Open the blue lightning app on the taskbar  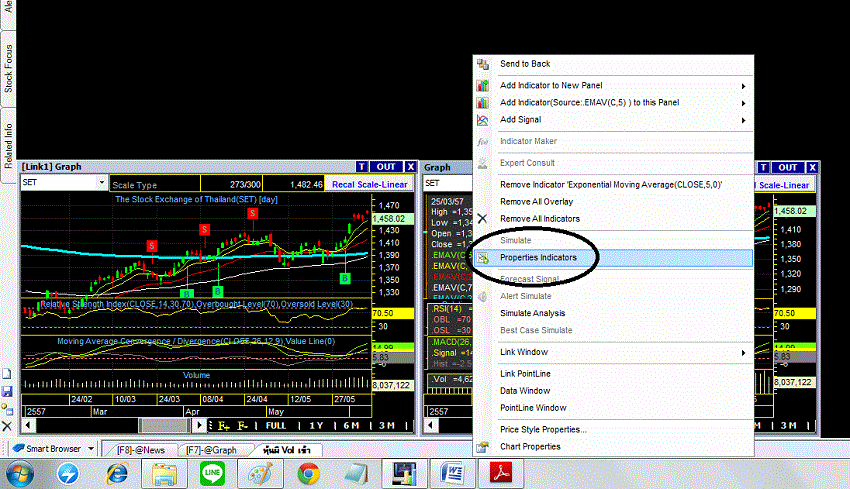(68, 474)
